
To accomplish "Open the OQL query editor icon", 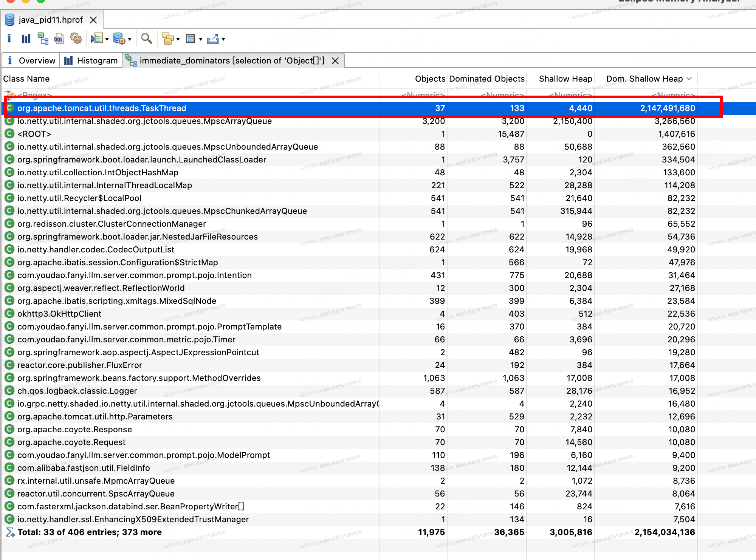I will [59, 39].
